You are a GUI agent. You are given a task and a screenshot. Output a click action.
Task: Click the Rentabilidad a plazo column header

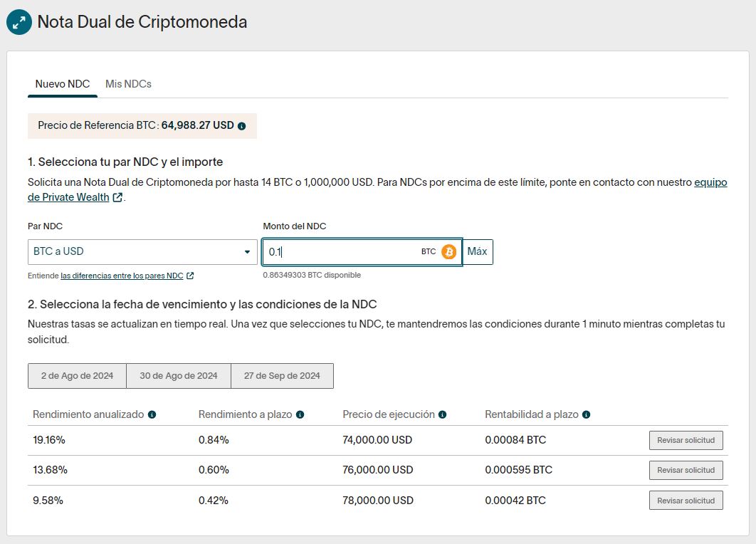532,414
